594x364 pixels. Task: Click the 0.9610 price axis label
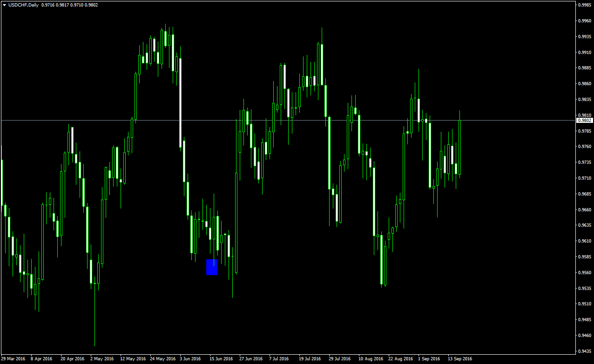(x=585, y=241)
